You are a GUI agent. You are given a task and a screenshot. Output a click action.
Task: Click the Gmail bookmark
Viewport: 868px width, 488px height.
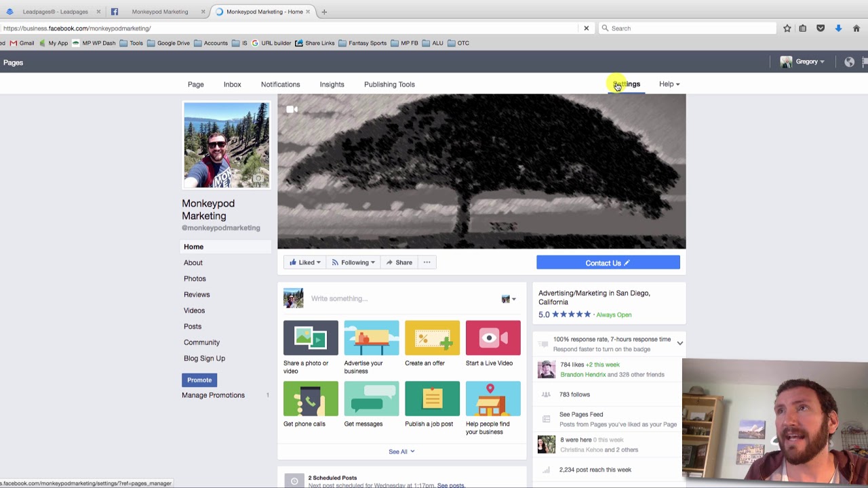pyautogui.click(x=22, y=43)
